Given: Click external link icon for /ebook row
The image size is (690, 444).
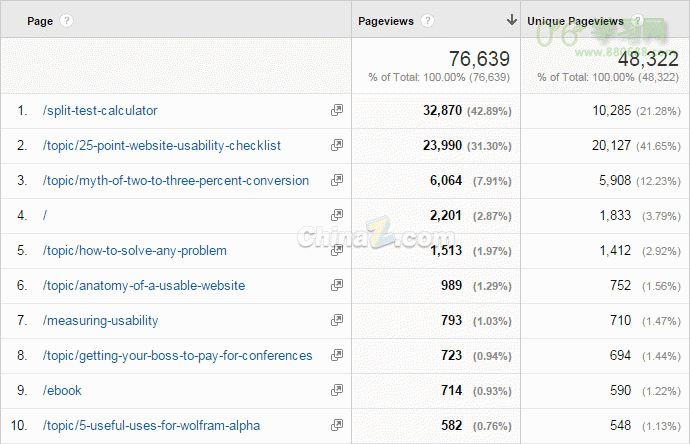Looking at the screenshot, I should (337, 391).
